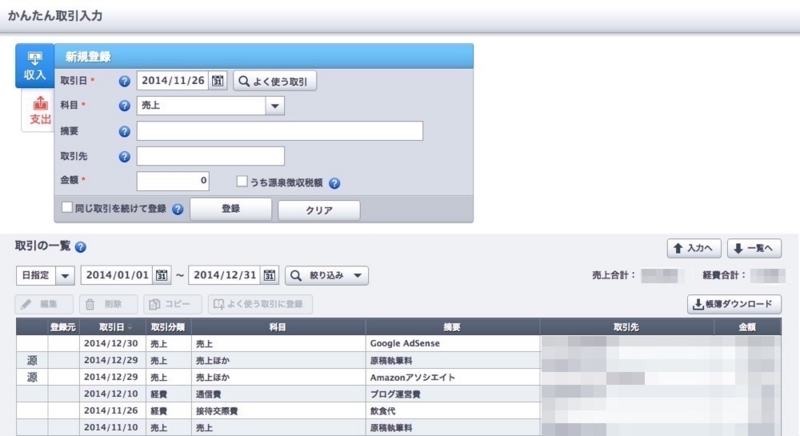Open help for 取引日 field
This screenshot has height=436, width=800.
click(124, 81)
